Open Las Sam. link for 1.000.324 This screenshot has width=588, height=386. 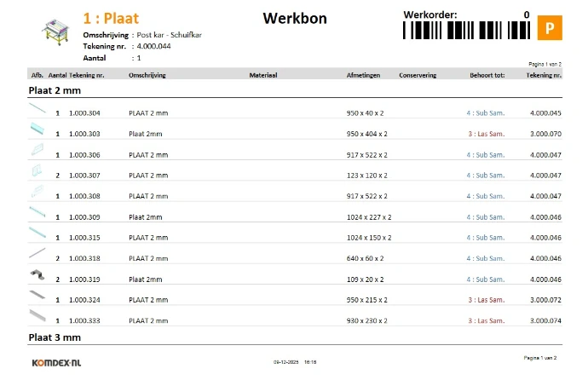tap(487, 300)
